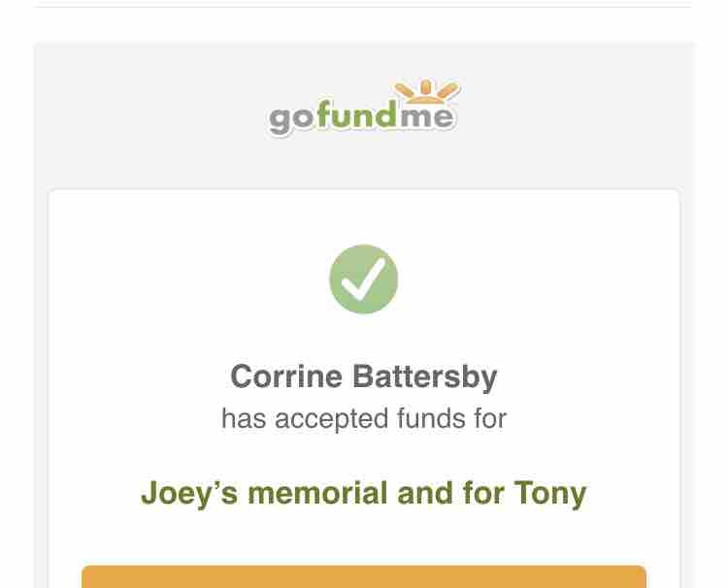Viewport: 728px width, 588px height.
Task: Click the orange sunburst above the logo
Action: [x=426, y=92]
